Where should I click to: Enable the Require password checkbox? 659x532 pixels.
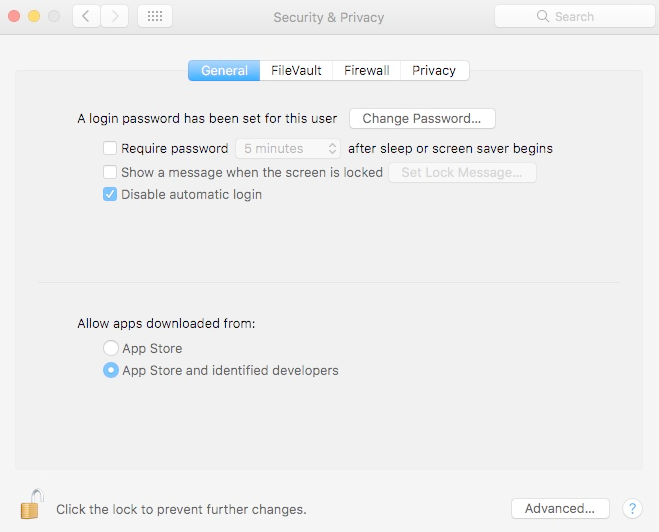(110, 148)
